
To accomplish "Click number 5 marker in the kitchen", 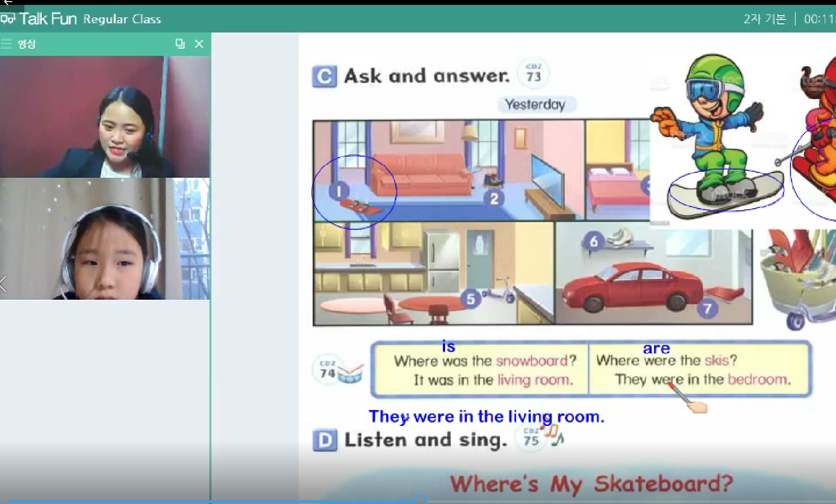I will click(x=470, y=299).
